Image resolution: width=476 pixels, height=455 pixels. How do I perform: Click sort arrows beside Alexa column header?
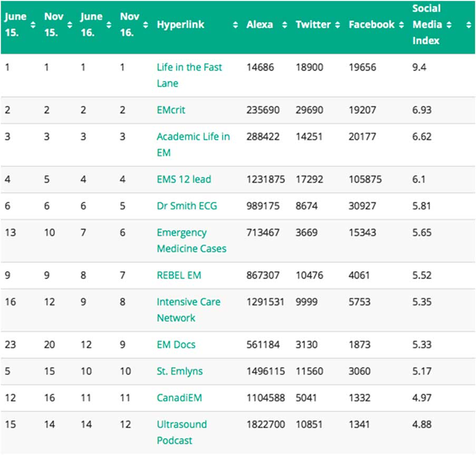point(285,25)
